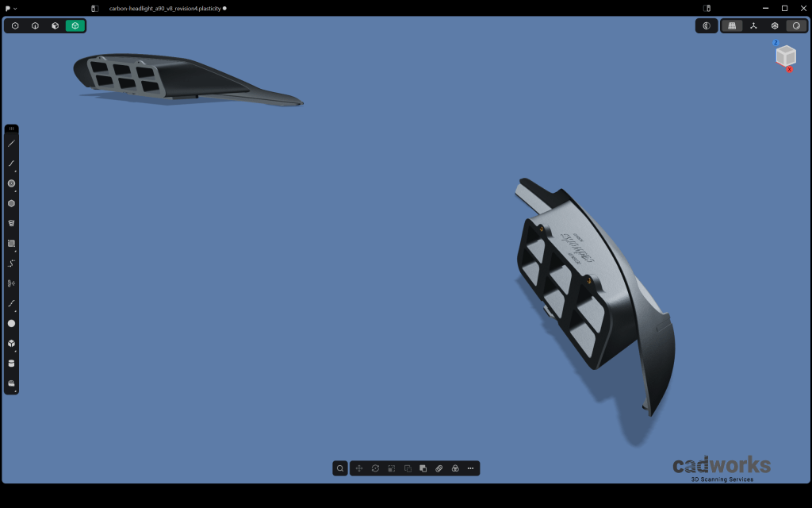Toggle the x-ray view button
812x508 pixels.
707,25
